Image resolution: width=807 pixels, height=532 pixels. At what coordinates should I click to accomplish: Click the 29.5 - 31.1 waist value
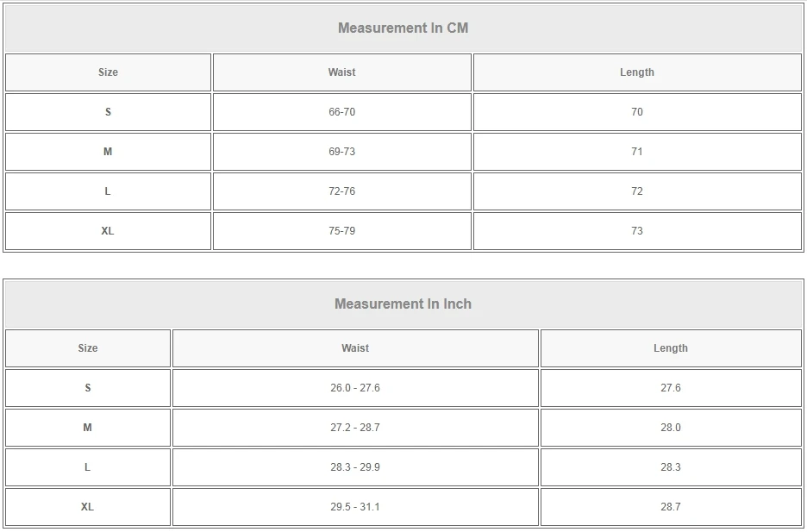coord(355,507)
